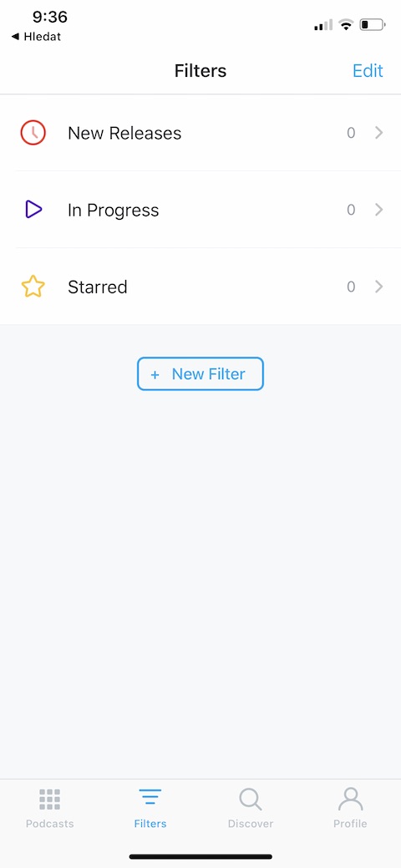Open the New Releases filter row
This screenshot has height=868, width=401.
(200, 133)
